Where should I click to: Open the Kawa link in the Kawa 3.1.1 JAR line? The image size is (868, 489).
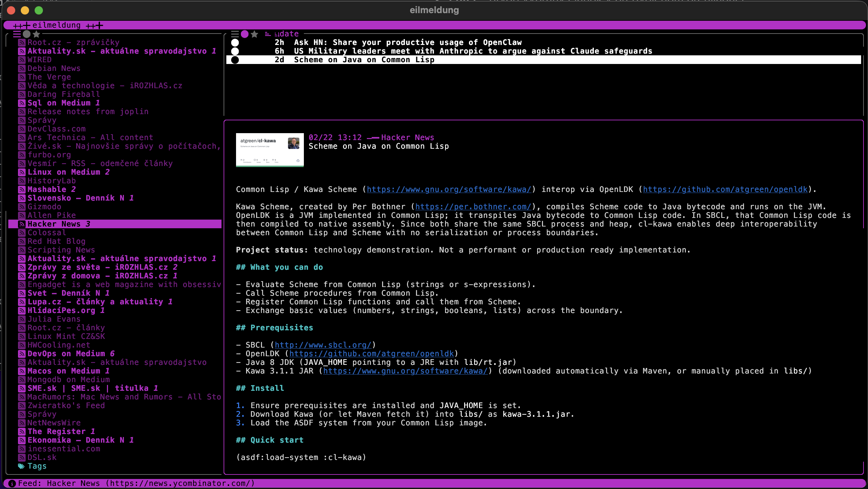[x=405, y=371]
